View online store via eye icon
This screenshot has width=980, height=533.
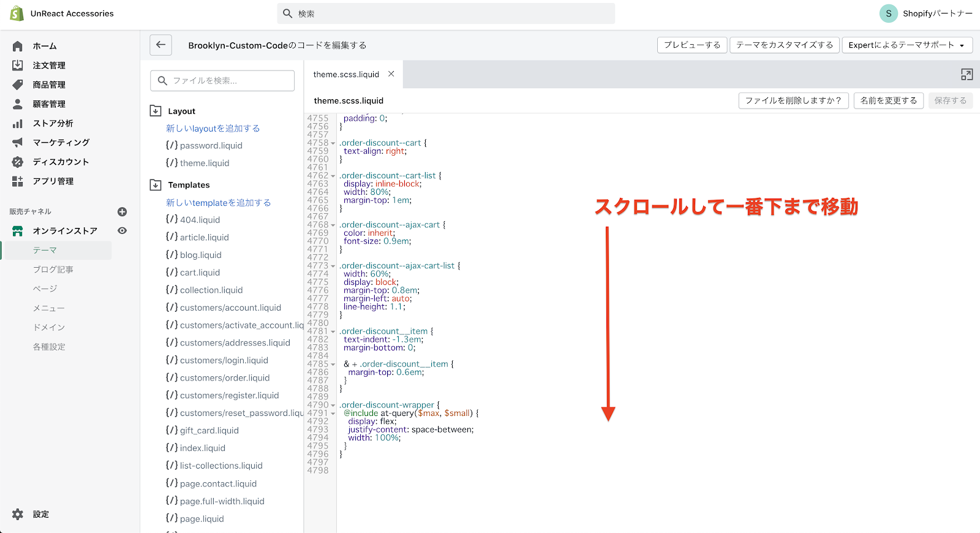[122, 231]
